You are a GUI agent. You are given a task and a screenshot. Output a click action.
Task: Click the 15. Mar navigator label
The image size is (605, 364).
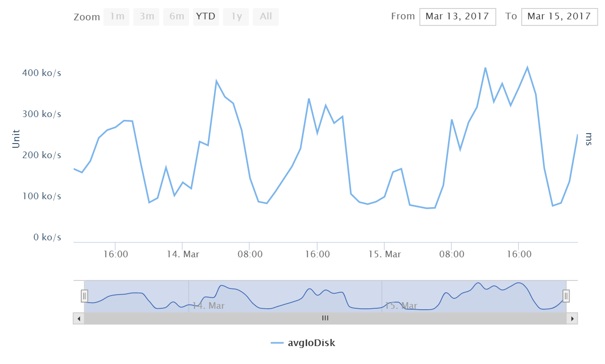coord(401,305)
